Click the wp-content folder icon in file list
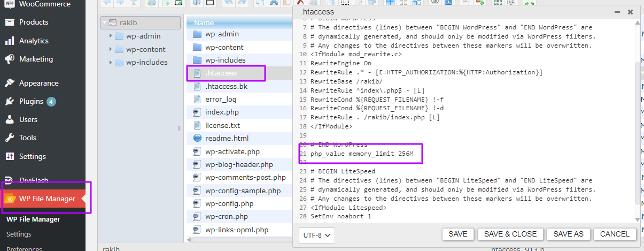644x251 pixels. click(x=197, y=47)
